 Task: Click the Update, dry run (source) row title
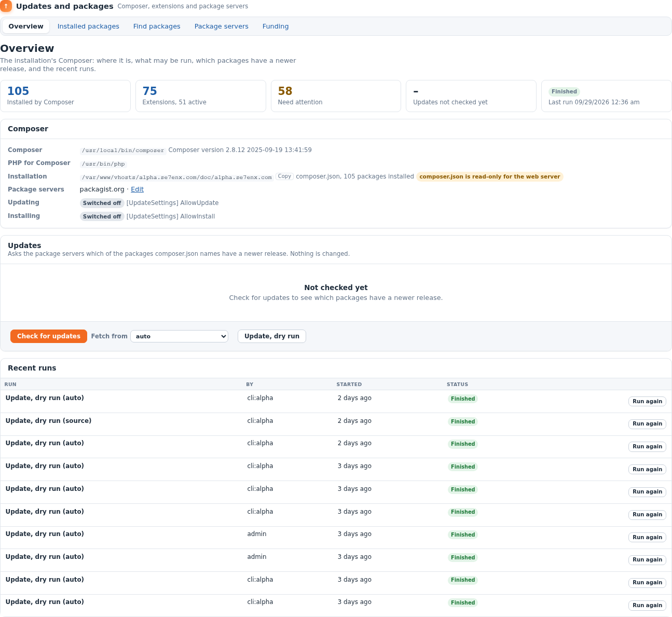[48, 421]
